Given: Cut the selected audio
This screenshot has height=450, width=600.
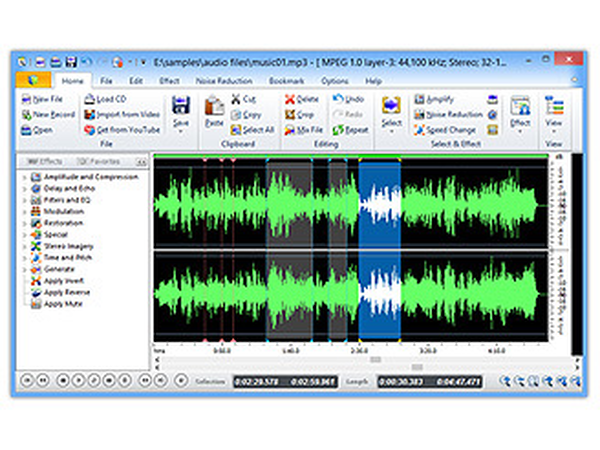Looking at the screenshot, I should coord(243,99).
